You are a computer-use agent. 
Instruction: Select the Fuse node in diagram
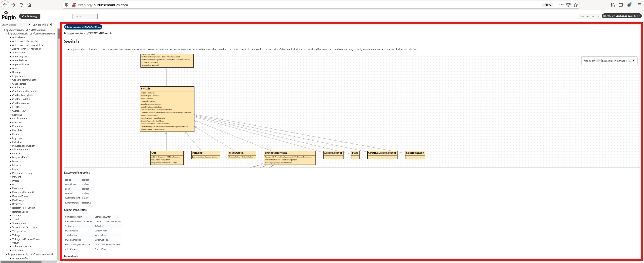(x=355, y=155)
